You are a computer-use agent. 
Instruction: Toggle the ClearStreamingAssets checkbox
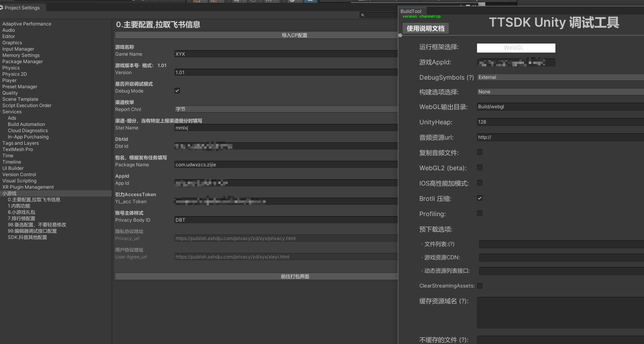tap(480, 286)
